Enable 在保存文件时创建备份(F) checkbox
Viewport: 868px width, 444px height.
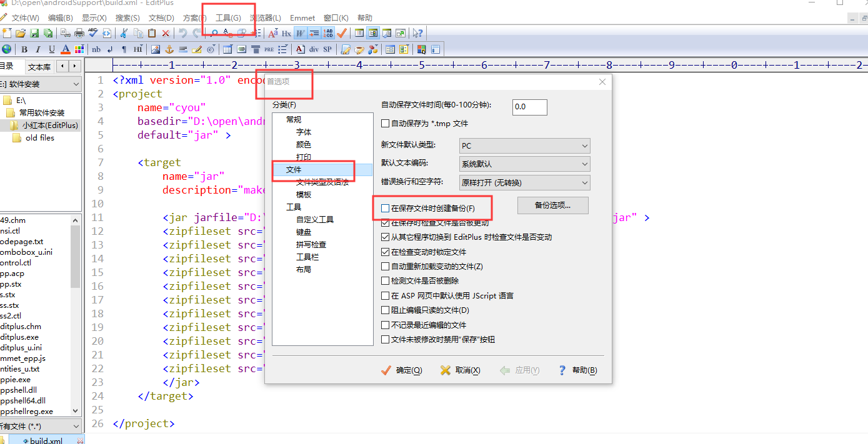[x=386, y=208]
